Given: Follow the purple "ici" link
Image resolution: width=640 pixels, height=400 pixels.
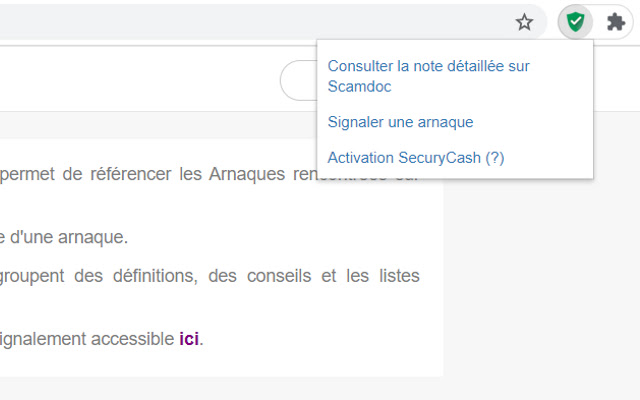Looking at the screenshot, I should tap(189, 339).
